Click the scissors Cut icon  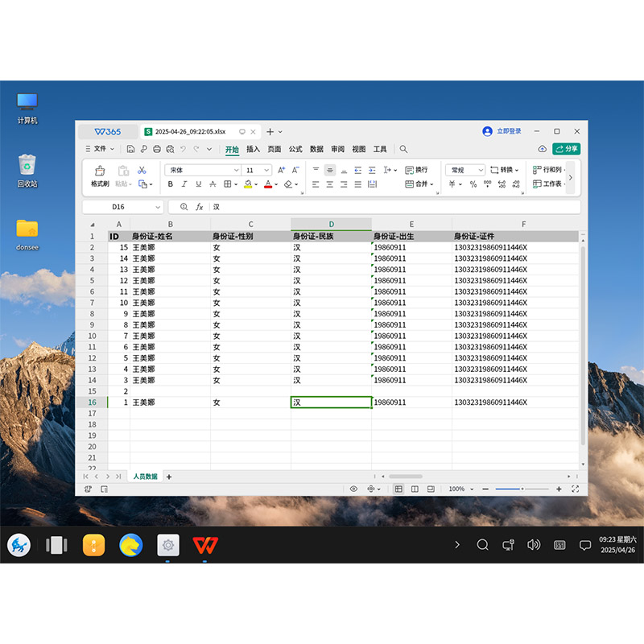click(x=142, y=170)
